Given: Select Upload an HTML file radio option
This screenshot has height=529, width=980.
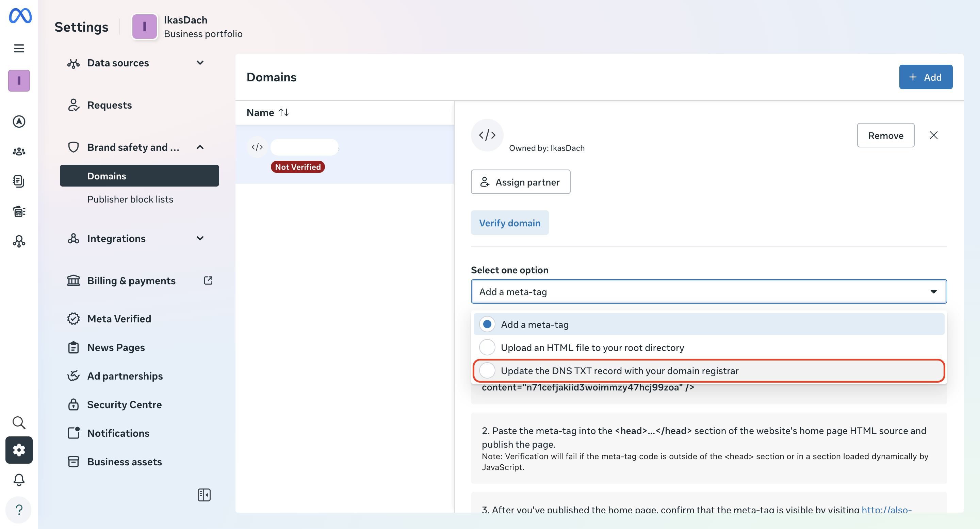Looking at the screenshot, I should 487,348.
